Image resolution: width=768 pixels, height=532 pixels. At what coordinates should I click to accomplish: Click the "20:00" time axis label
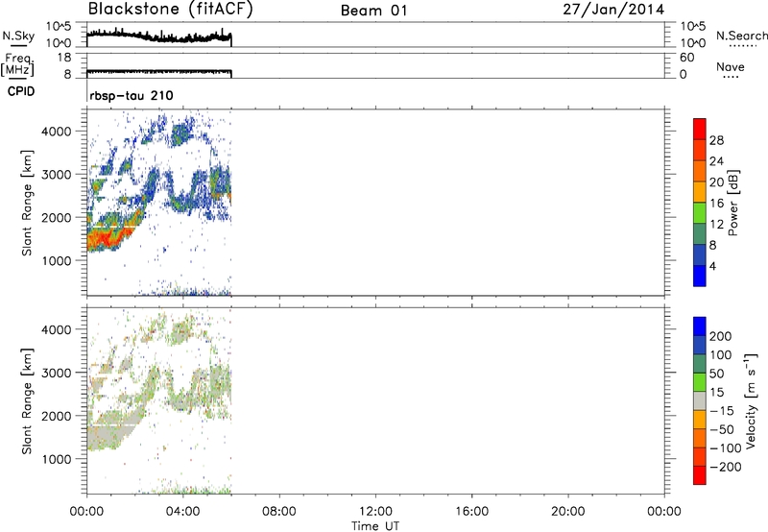click(x=567, y=512)
